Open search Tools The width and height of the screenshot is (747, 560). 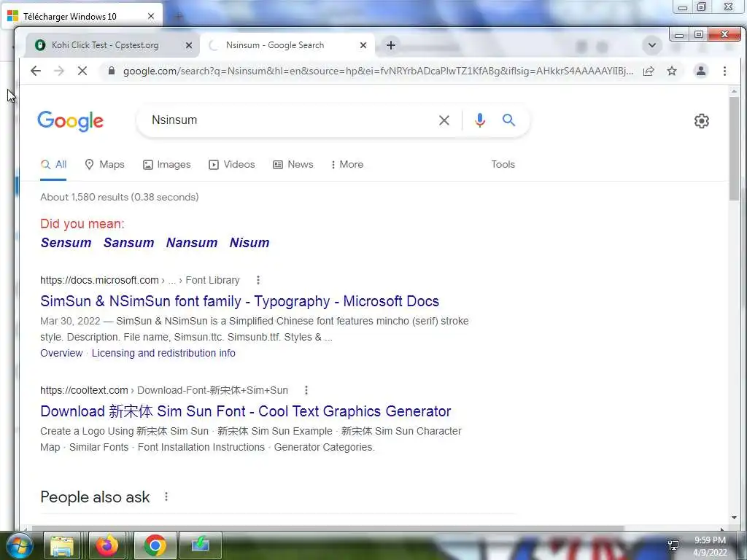(503, 165)
